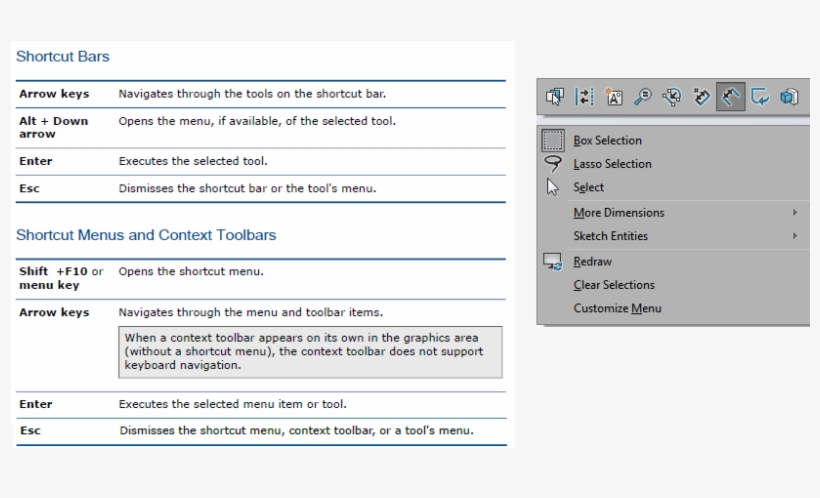Click 'Navigates through the tools on the shortcut bar.'

[x=252, y=94]
